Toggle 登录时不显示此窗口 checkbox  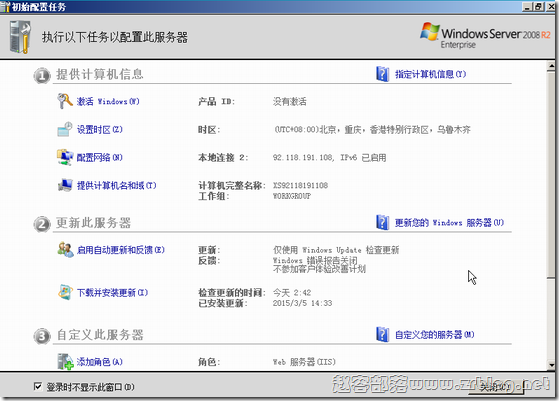(38, 386)
